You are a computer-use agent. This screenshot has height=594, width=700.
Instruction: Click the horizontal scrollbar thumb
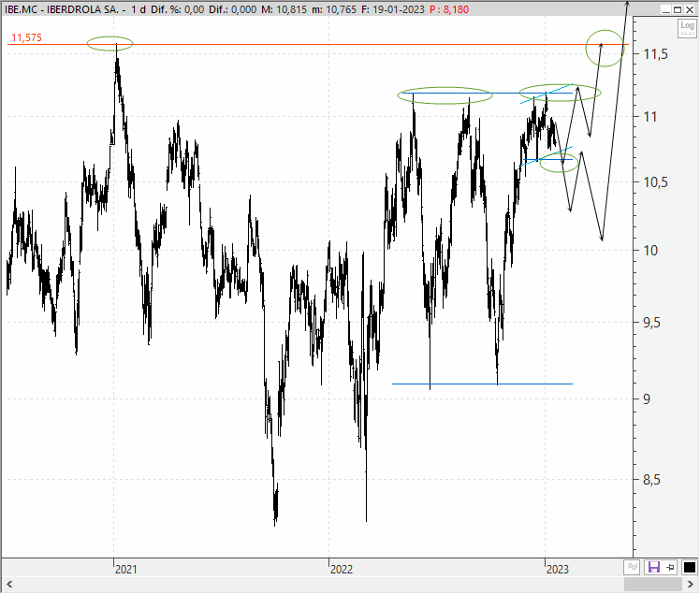[652, 585]
